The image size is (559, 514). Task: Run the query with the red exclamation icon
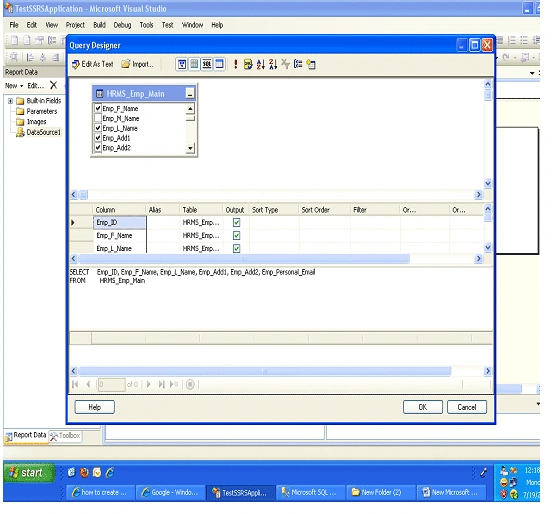(236, 65)
